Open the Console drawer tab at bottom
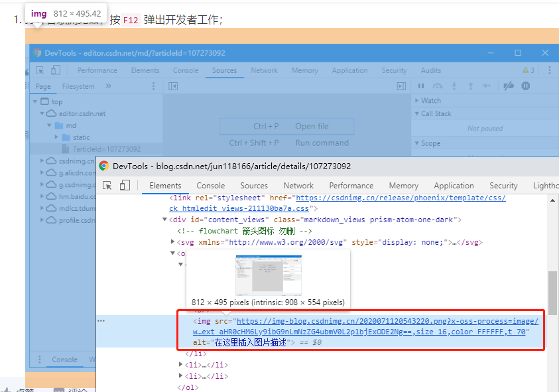The height and width of the screenshot is (392, 559). pyautogui.click(x=64, y=359)
